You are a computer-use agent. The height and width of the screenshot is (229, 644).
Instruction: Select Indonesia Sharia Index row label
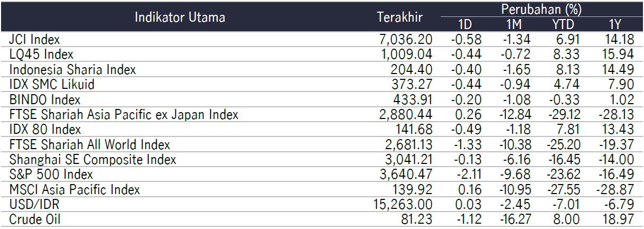pyautogui.click(x=72, y=70)
